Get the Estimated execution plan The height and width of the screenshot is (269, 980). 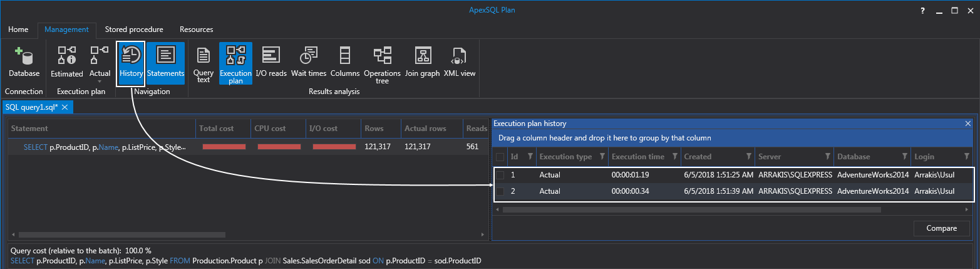67,63
